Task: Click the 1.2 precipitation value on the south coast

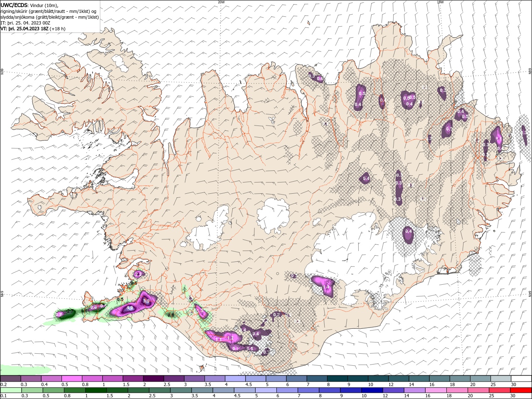Action: coord(230,338)
